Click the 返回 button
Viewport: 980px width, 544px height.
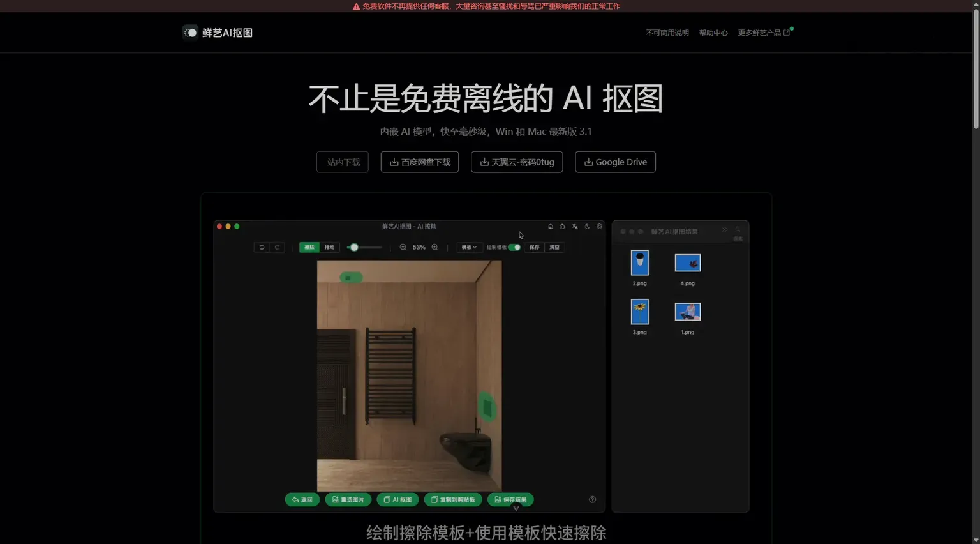pyautogui.click(x=302, y=499)
